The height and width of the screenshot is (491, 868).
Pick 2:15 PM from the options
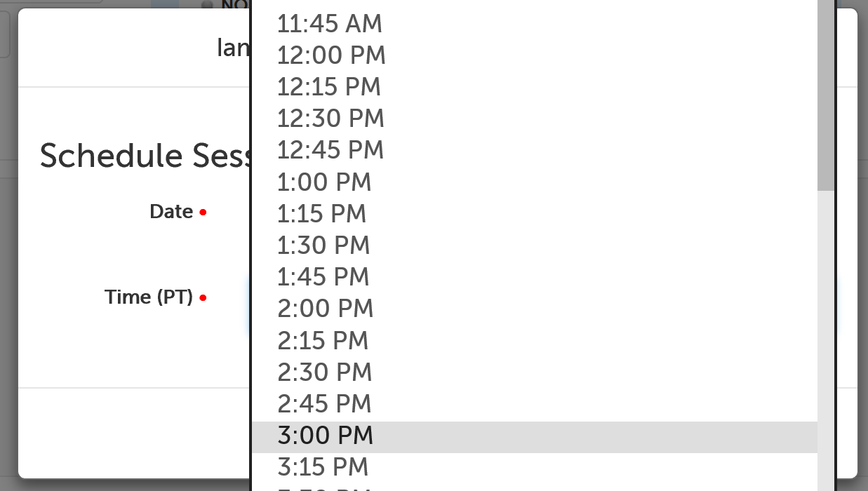[323, 339]
